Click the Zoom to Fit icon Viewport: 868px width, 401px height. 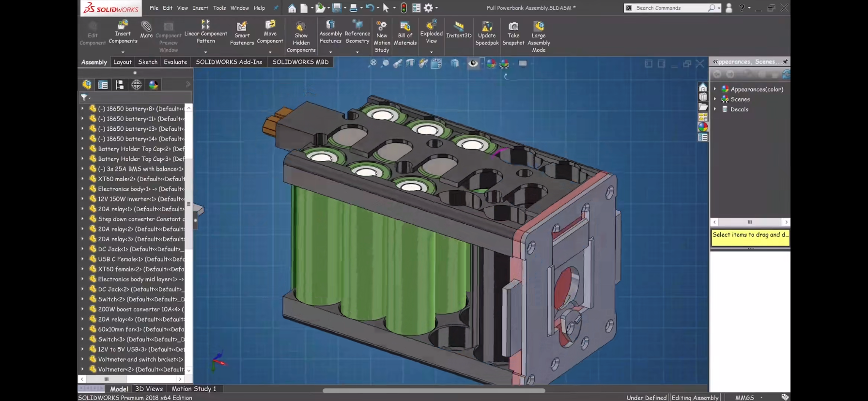(x=372, y=63)
